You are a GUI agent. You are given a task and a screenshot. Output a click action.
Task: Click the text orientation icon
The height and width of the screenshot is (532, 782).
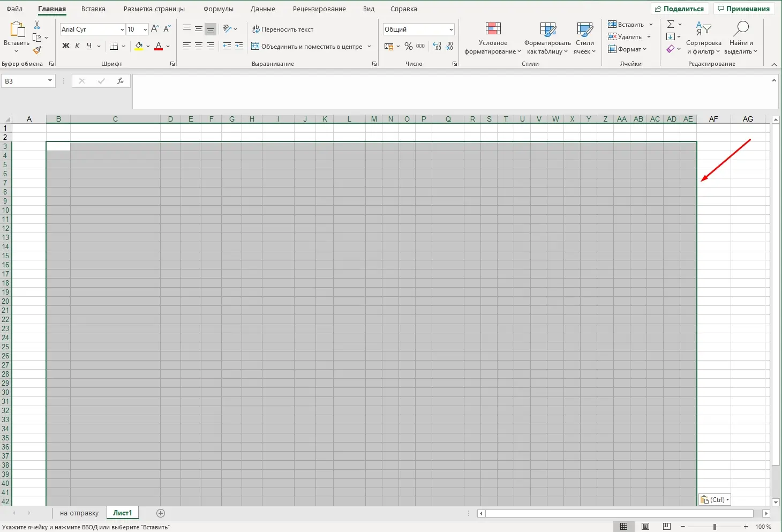228,29
